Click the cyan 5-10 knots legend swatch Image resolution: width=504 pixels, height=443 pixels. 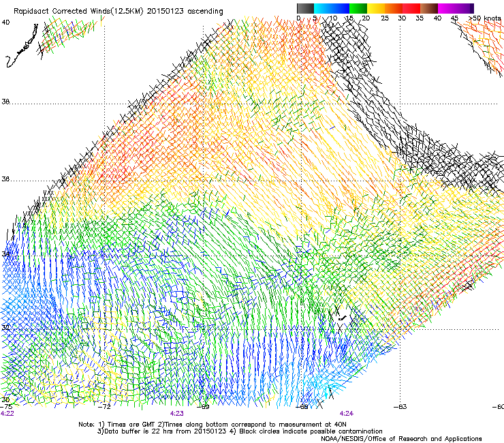click(x=323, y=8)
